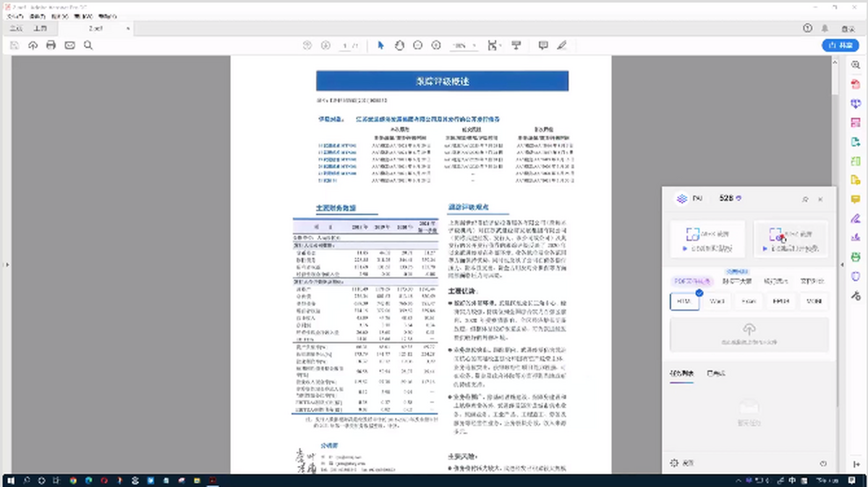Click the power icon in plugin panel
The height and width of the screenshot is (487, 868).
coord(823,463)
